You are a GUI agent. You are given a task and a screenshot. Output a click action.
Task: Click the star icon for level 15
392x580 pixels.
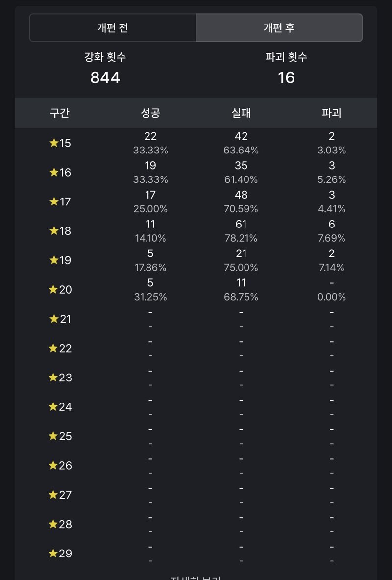54,143
